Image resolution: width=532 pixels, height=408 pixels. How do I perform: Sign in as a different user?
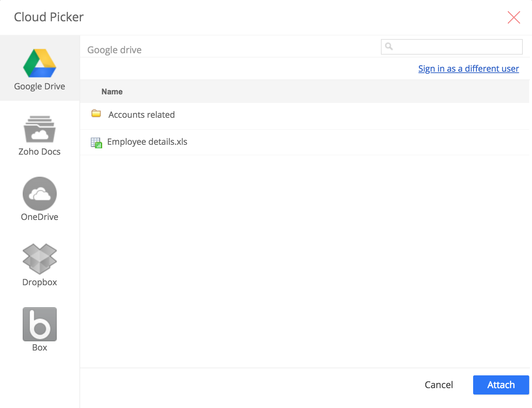point(469,68)
